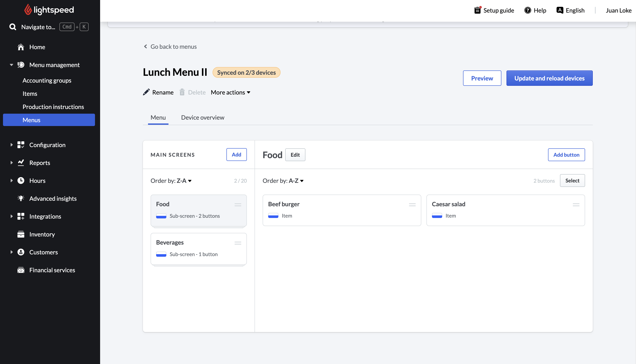This screenshot has height=364, width=636.
Task: Expand the Integrations section arrow
Action: 11,216
